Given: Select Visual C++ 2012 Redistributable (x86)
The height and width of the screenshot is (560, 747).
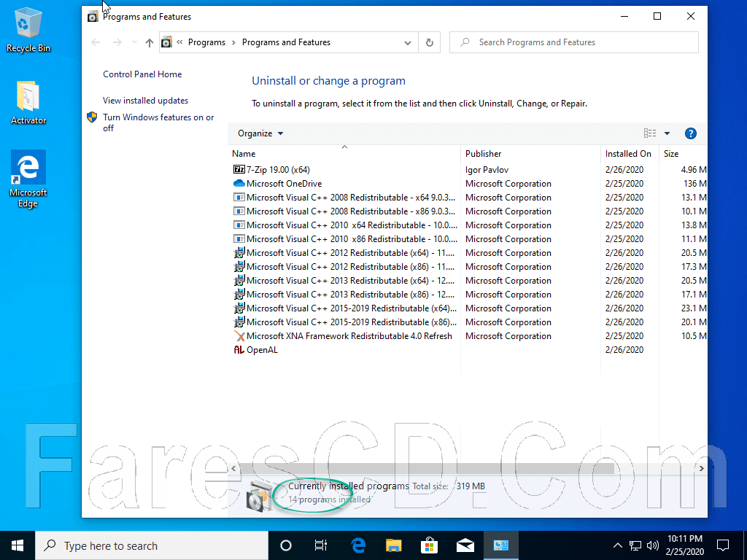Looking at the screenshot, I should coord(469,267).
